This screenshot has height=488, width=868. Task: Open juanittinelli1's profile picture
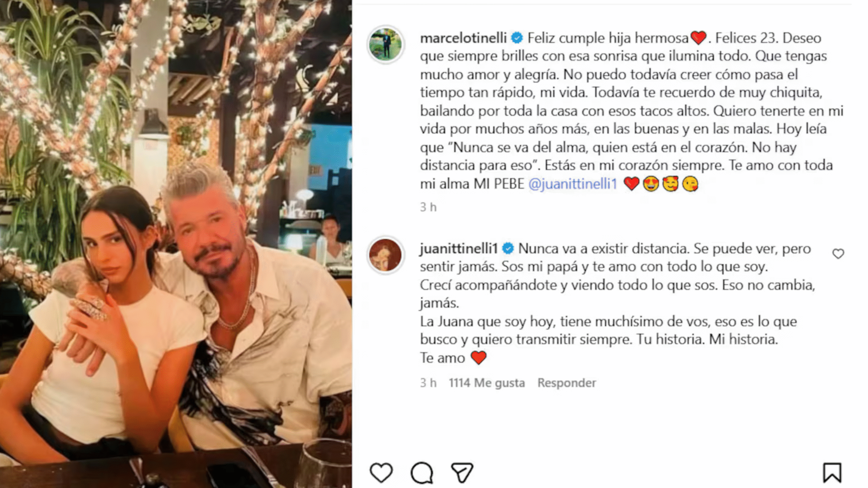pos(386,255)
